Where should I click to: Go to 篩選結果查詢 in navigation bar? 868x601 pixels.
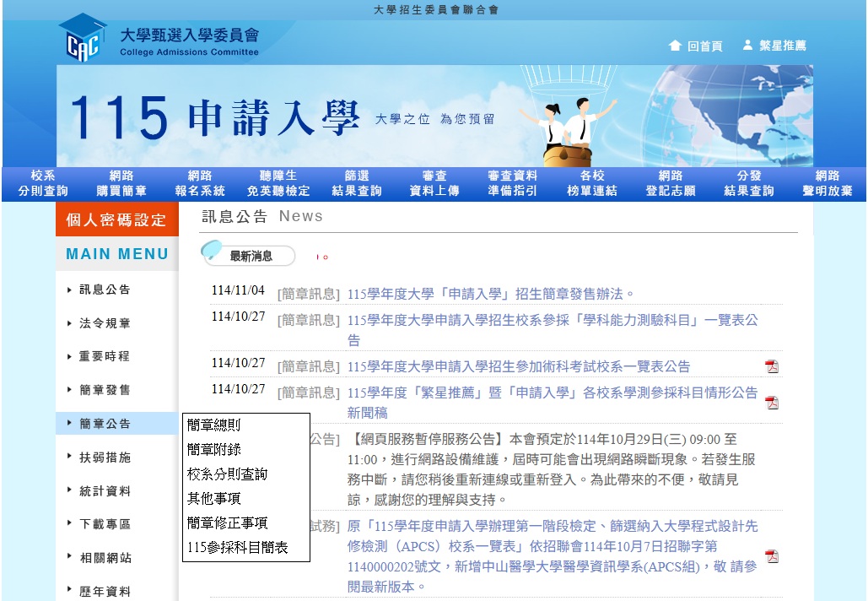tap(357, 183)
